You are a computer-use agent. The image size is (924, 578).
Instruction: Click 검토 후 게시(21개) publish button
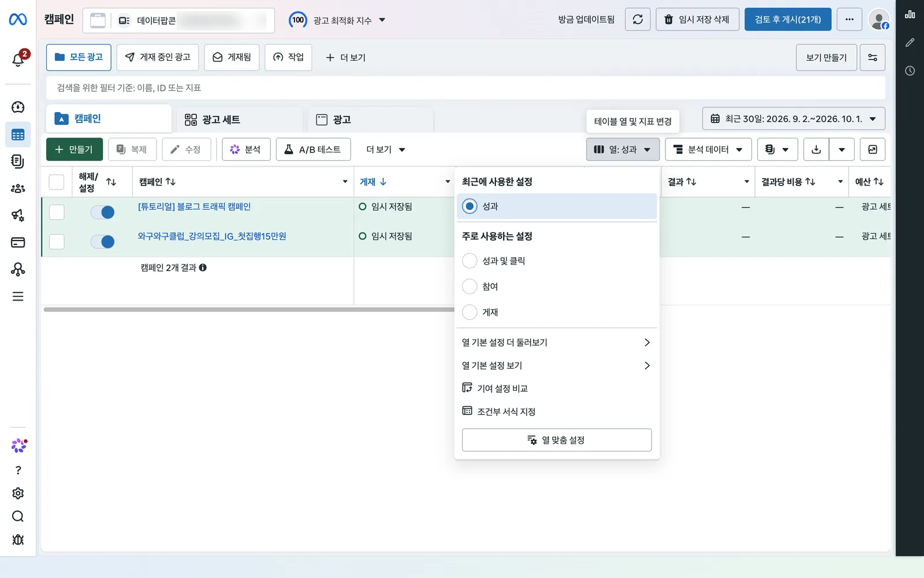click(788, 20)
